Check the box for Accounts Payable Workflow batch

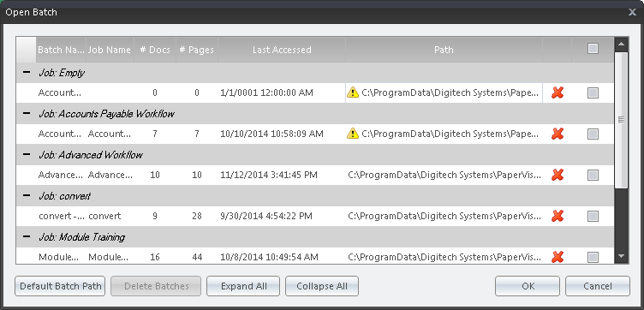pyautogui.click(x=593, y=134)
